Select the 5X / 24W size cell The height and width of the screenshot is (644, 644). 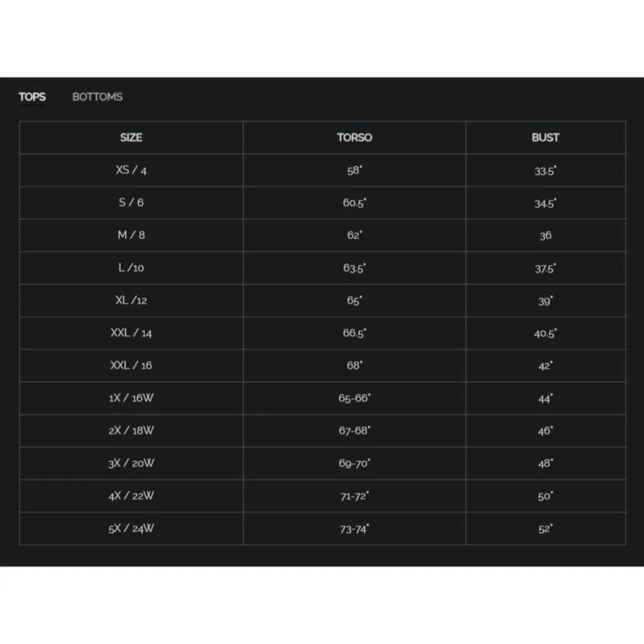pyautogui.click(x=131, y=529)
